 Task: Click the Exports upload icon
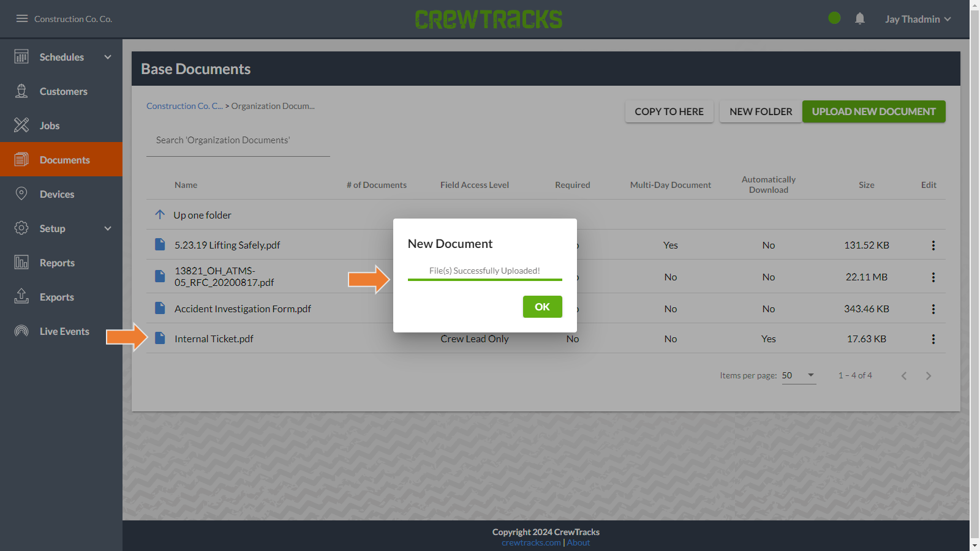[21, 297]
